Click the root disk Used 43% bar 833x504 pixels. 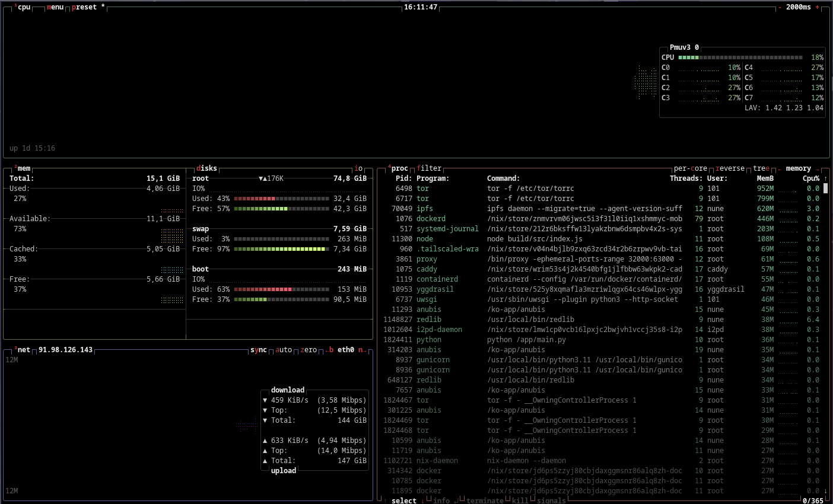point(281,199)
